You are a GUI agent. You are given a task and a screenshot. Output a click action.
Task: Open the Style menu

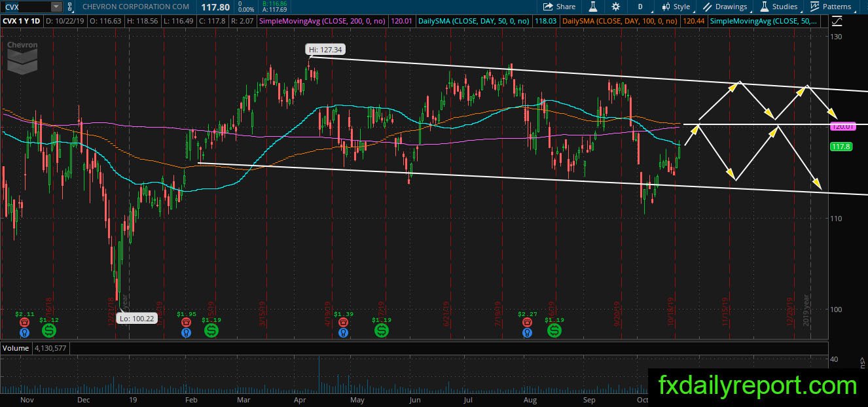(x=676, y=7)
